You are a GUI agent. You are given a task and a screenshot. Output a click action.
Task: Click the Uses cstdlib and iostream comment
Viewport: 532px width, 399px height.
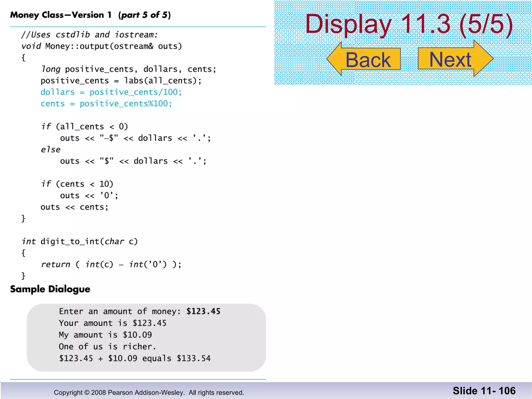[89, 35]
